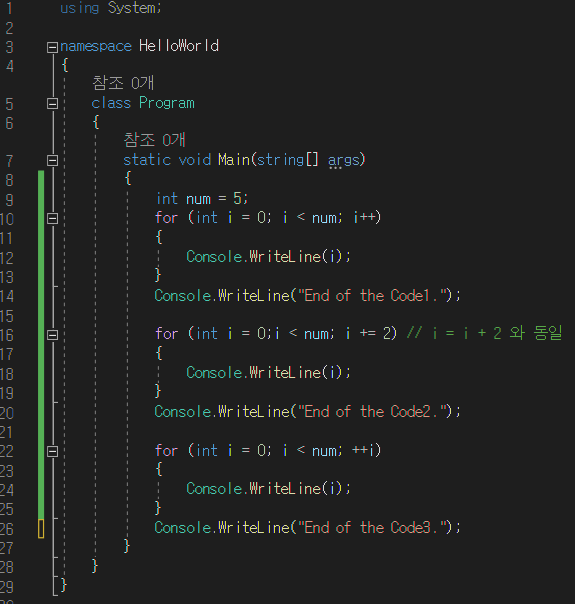Click the closing brace on line 27
Screen dimensions: 575x604
pyautogui.click(x=127, y=546)
